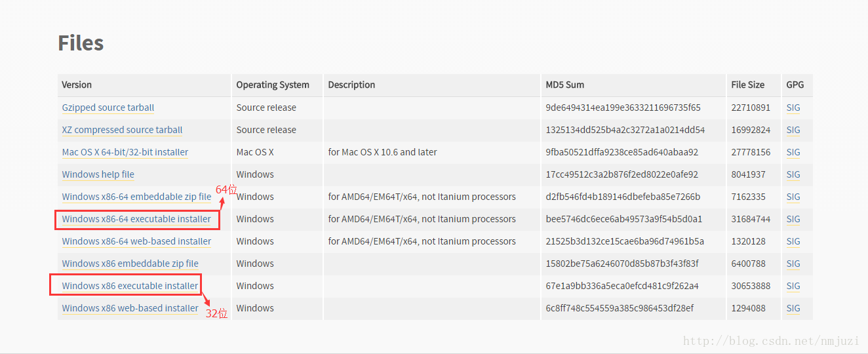Open SIG link for Mac OS X installer
Image resolution: width=868 pixels, height=354 pixels.
pyautogui.click(x=793, y=152)
